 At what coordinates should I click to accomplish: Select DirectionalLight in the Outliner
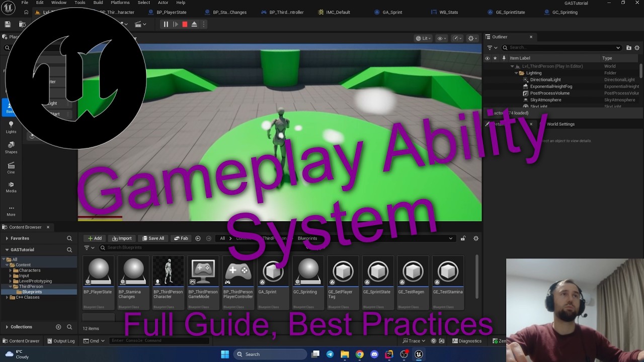point(545,79)
